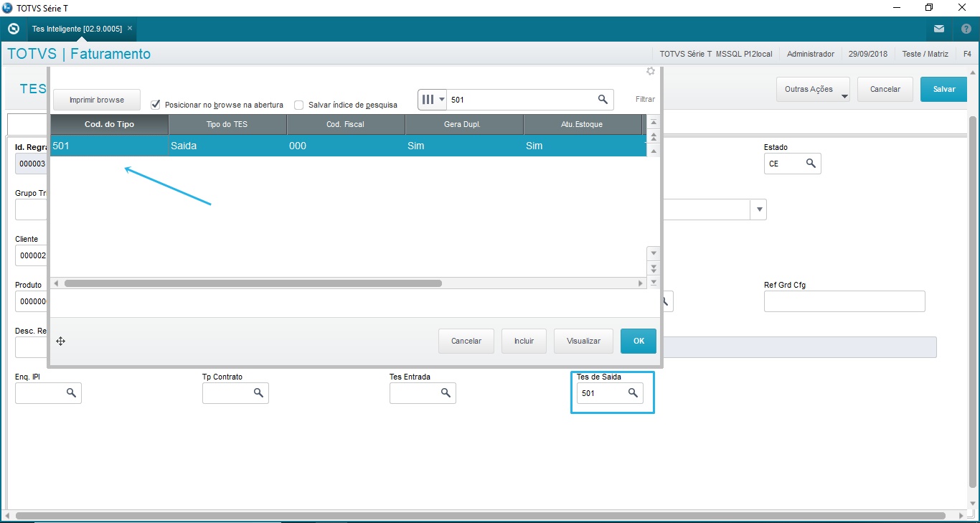Click the Teste / Matriz company label

click(925, 54)
